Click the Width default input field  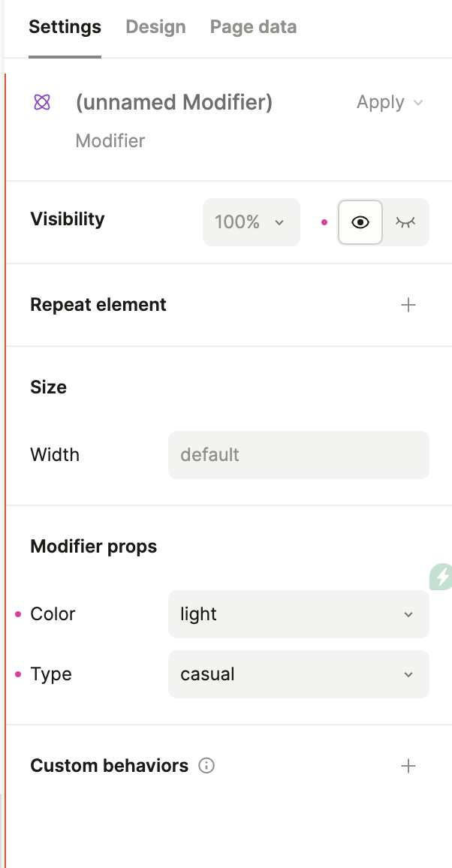pyautogui.click(x=298, y=455)
